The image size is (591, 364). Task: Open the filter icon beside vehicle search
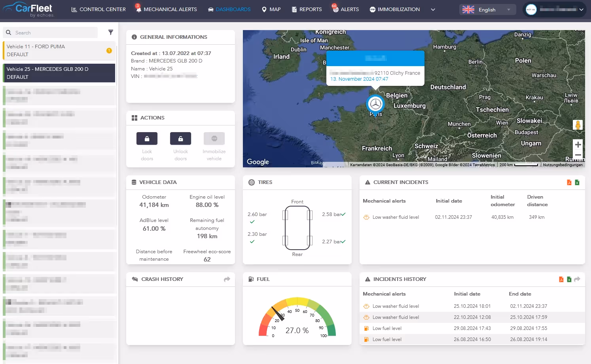(111, 32)
